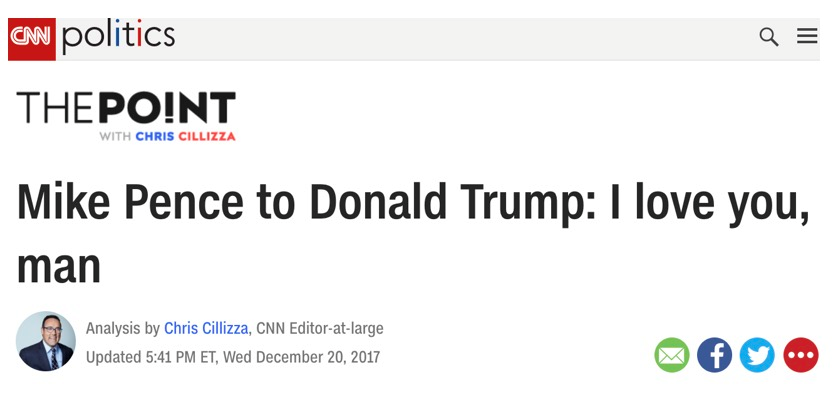The image size is (836, 410).
Task: Share the article on Twitter
Action: [x=757, y=355]
